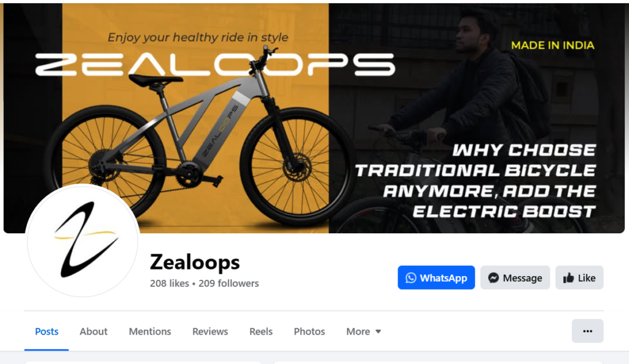
Task: Click the Messenger icon in Message button
Action: 493,278
